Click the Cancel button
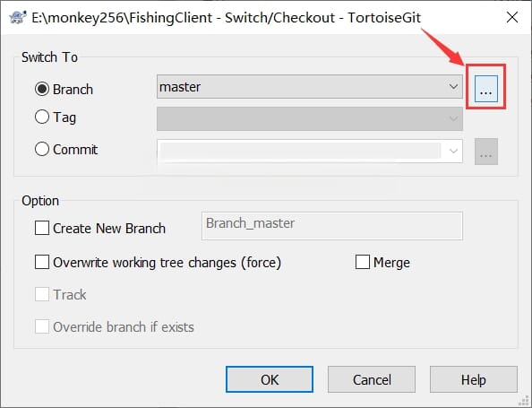 372,379
